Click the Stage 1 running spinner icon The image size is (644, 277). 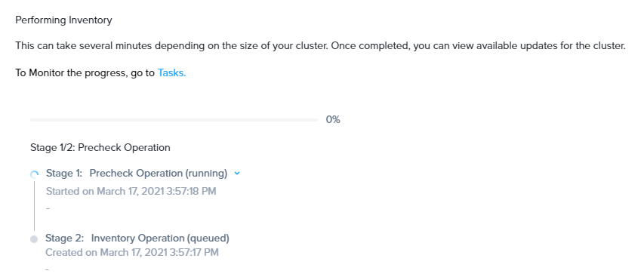point(34,174)
